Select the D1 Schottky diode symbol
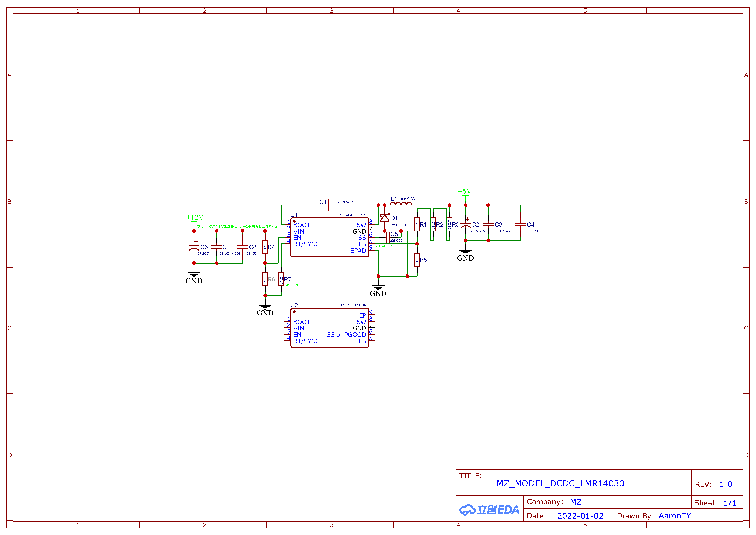756x535 pixels. click(384, 218)
